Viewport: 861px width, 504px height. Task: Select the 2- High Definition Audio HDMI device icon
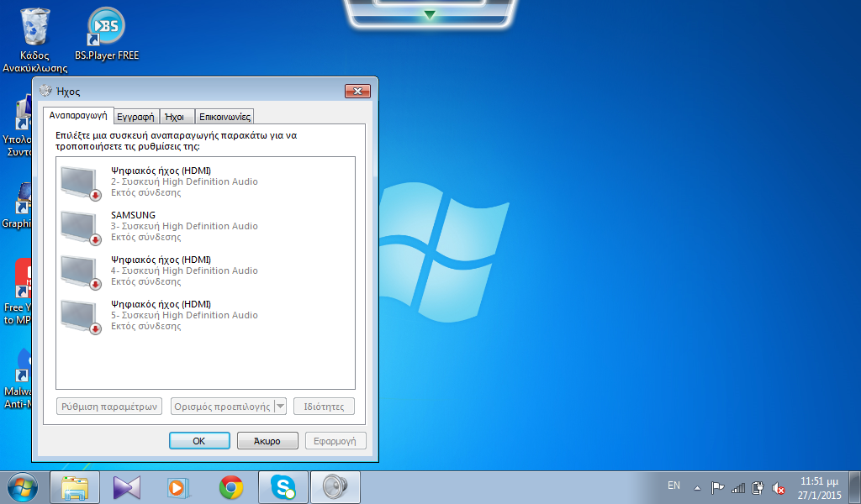[x=81, y=182]
